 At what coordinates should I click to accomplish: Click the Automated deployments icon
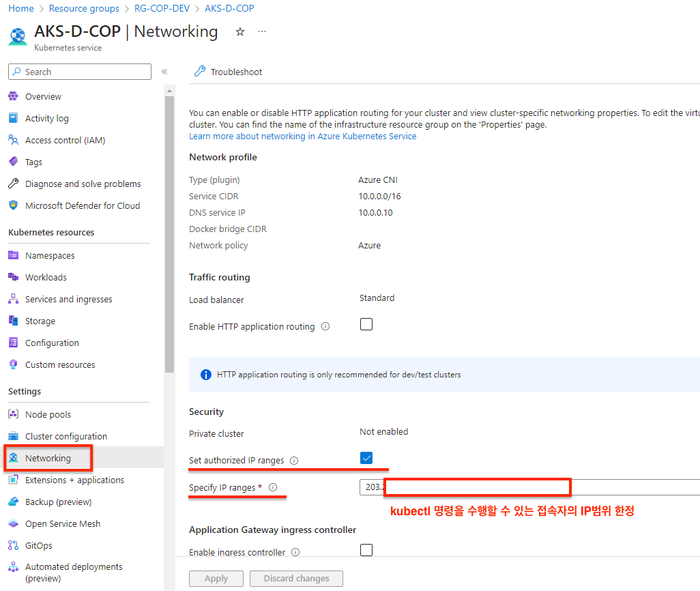(x=14, y=567)
